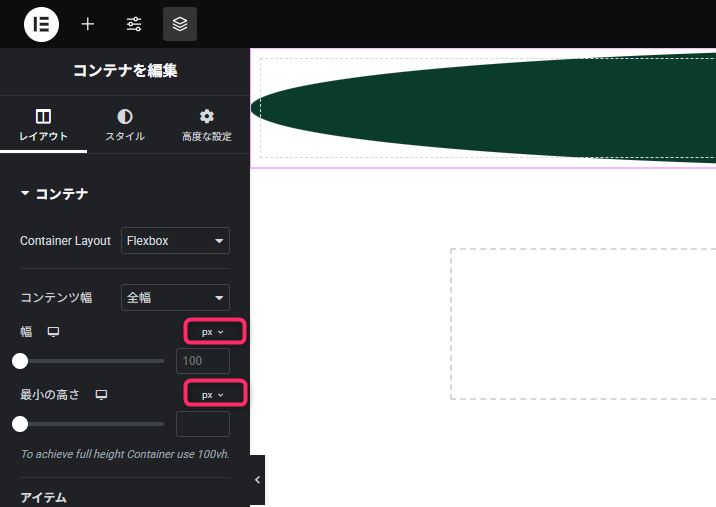This screenshot has width=716, height=507.
Task: Collapse the コンテナ section
Action: click(x=54, y=194)
